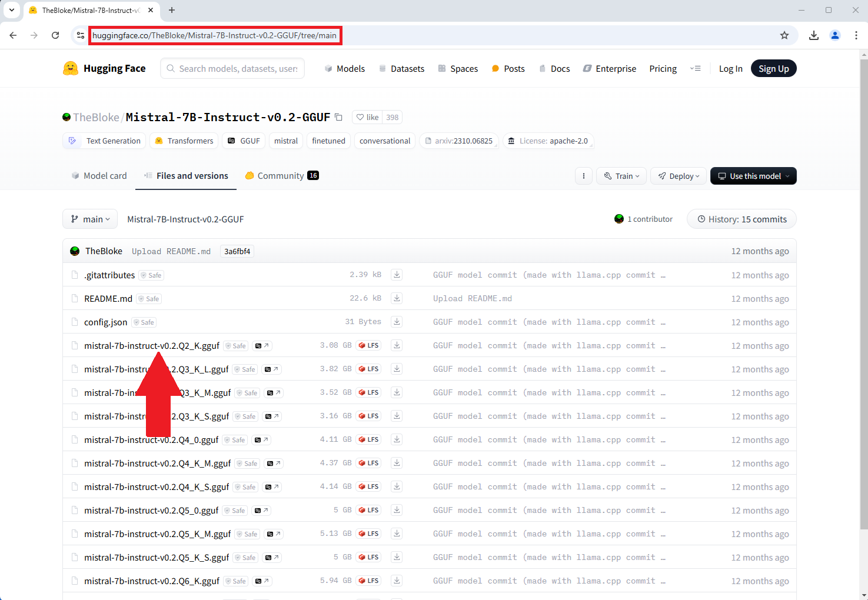Image resolution: width=868 pixels, height=600 pixels.
Task: Open the Chrome tab search dropdown
Action: pos(12,10)
